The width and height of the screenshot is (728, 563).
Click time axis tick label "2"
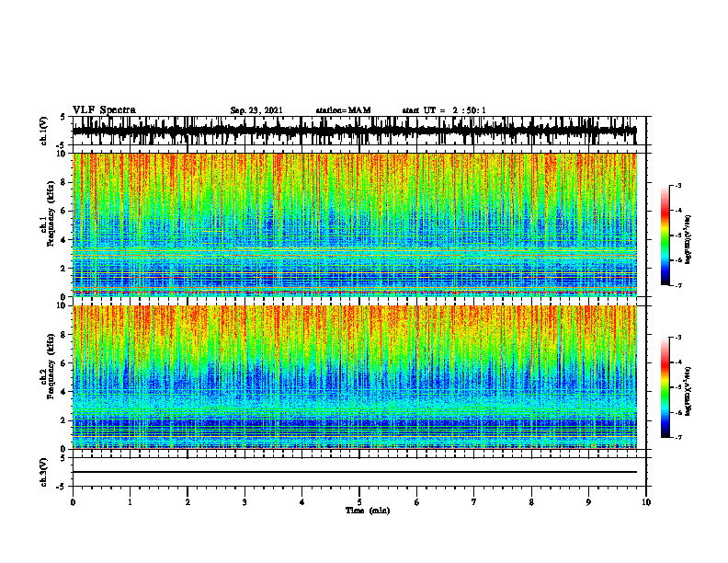tap(188, 502)
